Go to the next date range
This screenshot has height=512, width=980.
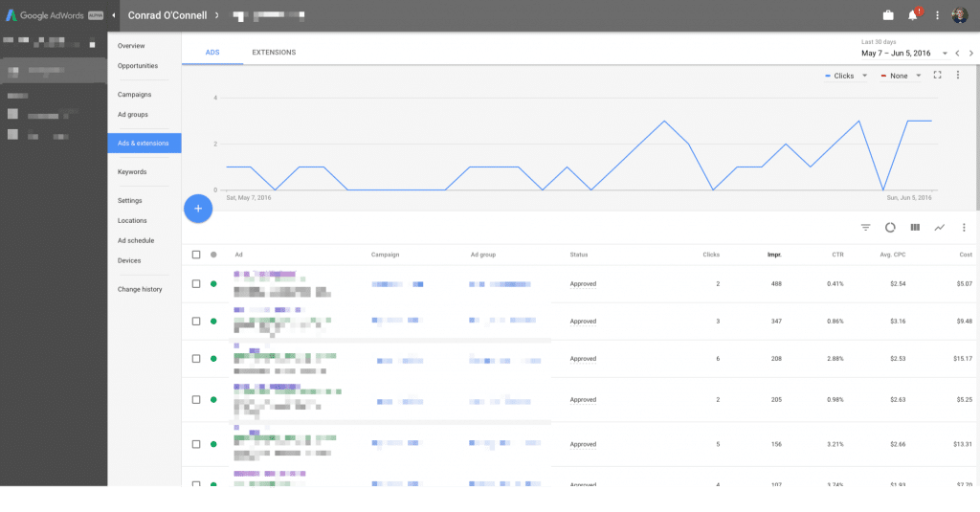point(971,54)
